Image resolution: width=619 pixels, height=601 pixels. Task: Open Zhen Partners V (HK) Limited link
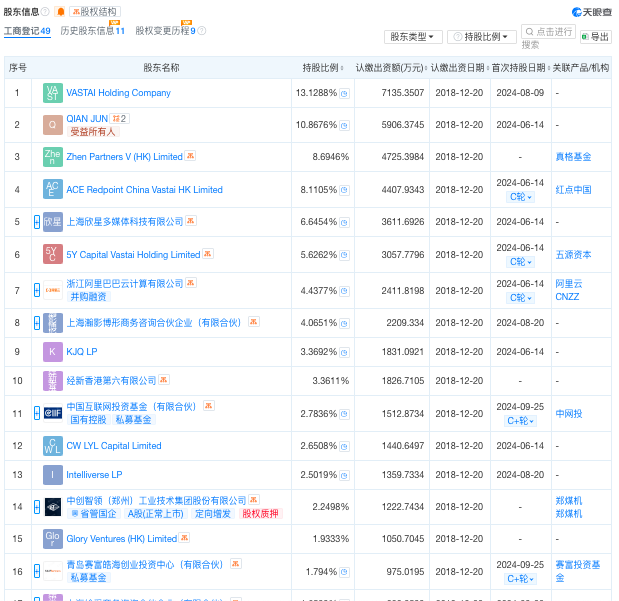(124, 157)
